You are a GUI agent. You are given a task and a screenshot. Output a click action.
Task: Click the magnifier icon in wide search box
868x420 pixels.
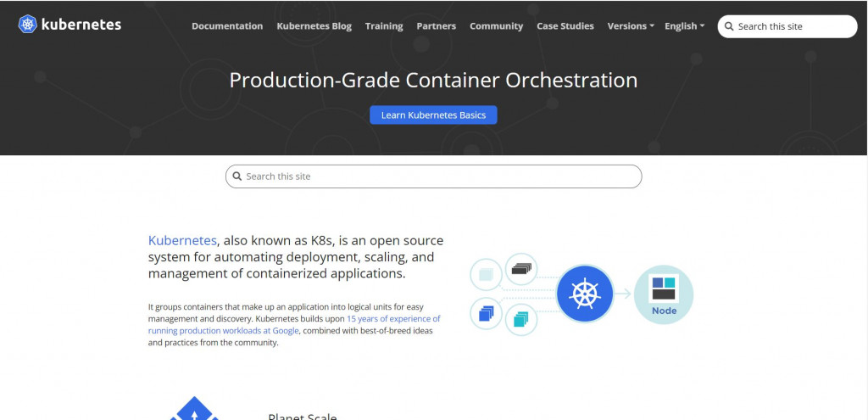(x=237, y=176)
